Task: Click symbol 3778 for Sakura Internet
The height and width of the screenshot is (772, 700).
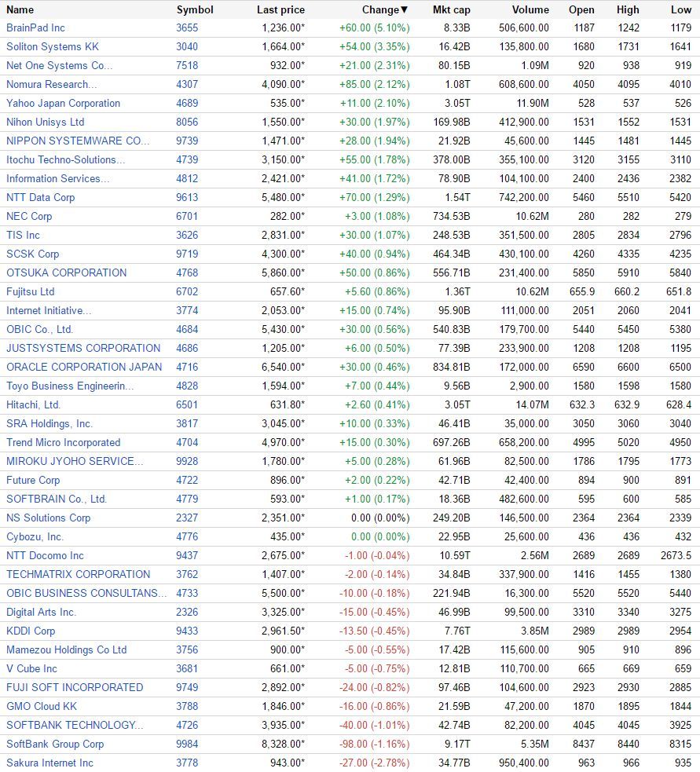Action: (x=187, y=763)
